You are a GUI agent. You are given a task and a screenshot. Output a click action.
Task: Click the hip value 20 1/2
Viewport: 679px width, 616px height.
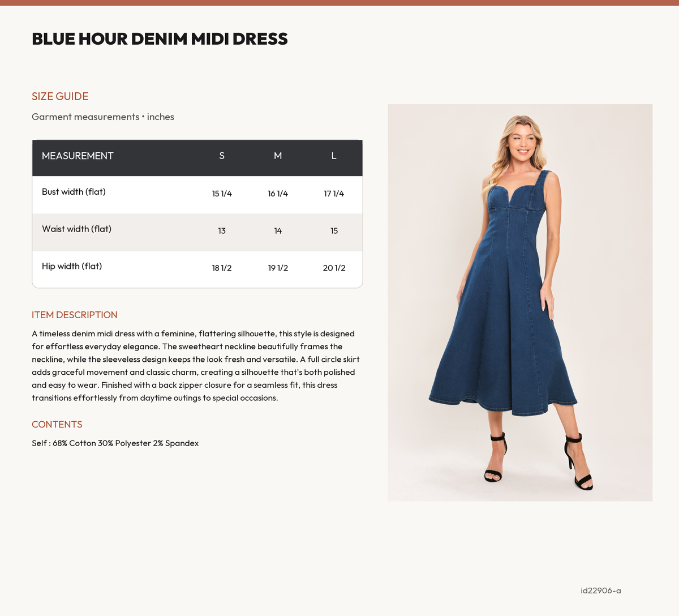click(x=334, y=268)
